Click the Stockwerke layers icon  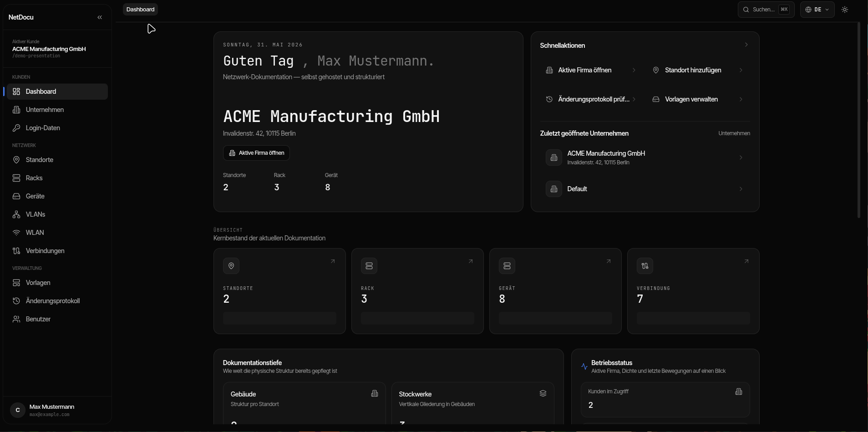(x=543, y=393)
